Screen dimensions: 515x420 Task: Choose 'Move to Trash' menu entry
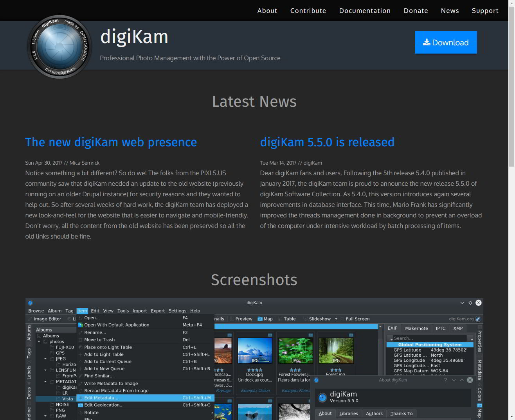tap(146, 340)
